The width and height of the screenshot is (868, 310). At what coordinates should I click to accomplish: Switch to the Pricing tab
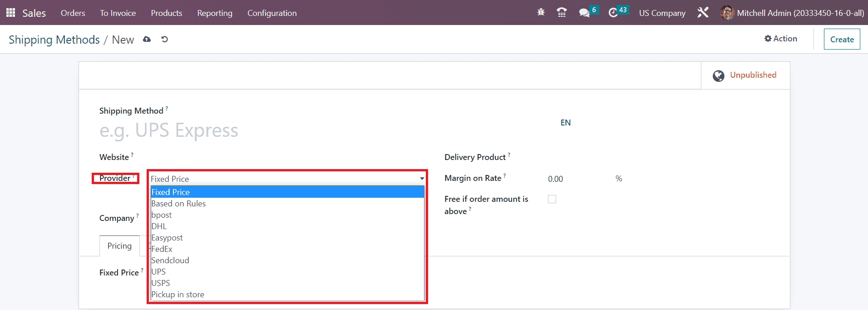click(119, 246)
